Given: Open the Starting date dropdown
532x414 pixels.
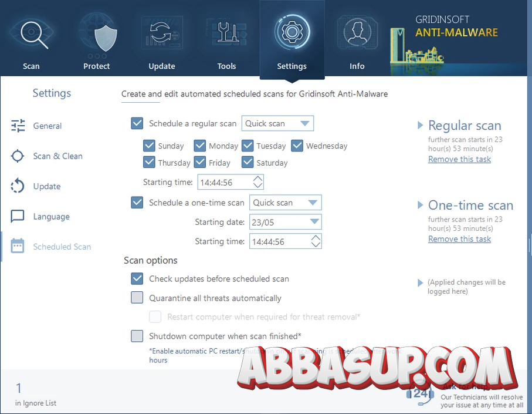Looking at the screenshot, I should (x=285, y=222).
